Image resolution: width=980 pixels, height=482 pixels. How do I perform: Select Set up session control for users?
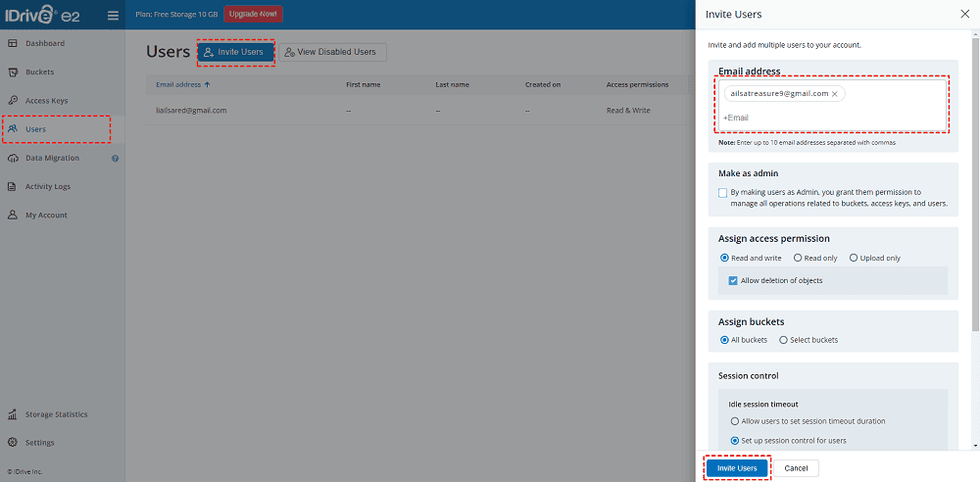[x=735, y=441]
